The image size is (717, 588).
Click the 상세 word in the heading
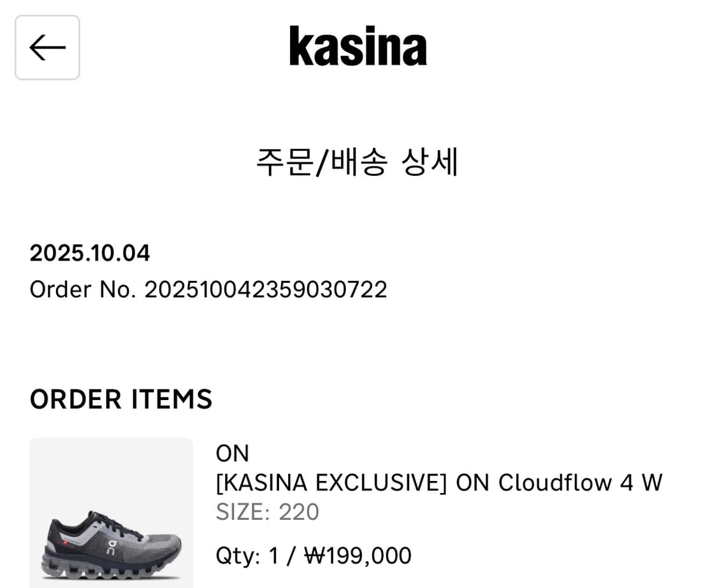point(430,162)
